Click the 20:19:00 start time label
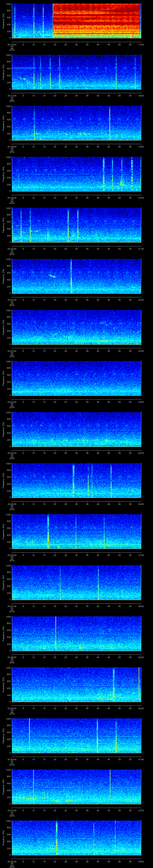Screen dimensions: 153x868 click(12, 197)
